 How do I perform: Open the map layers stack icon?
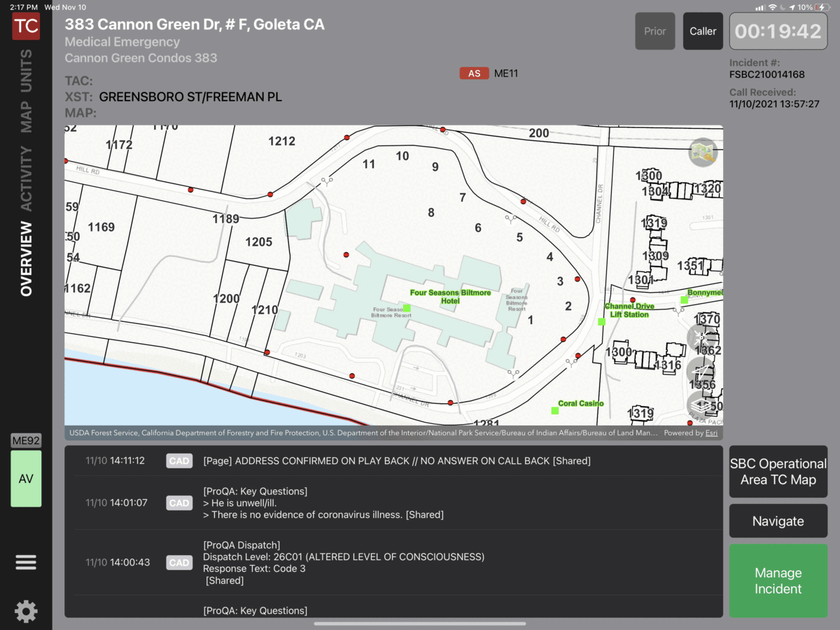(x=701, y=404)
